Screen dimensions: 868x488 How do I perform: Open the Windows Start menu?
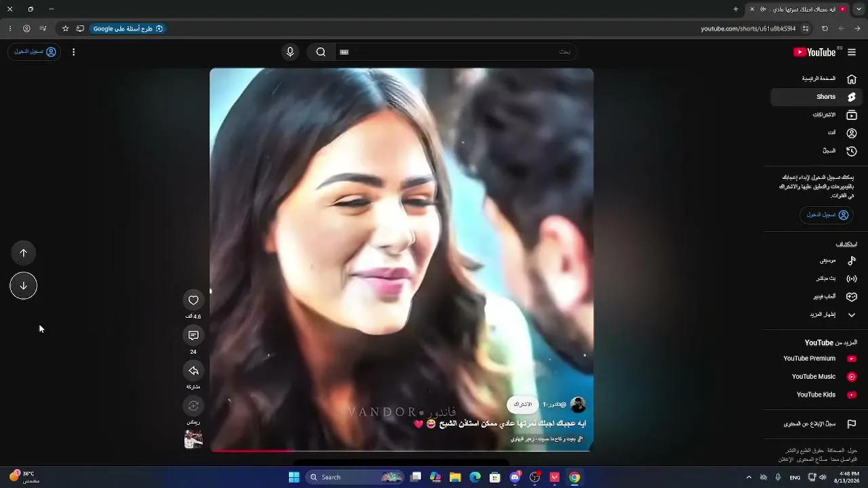point(294,477)
